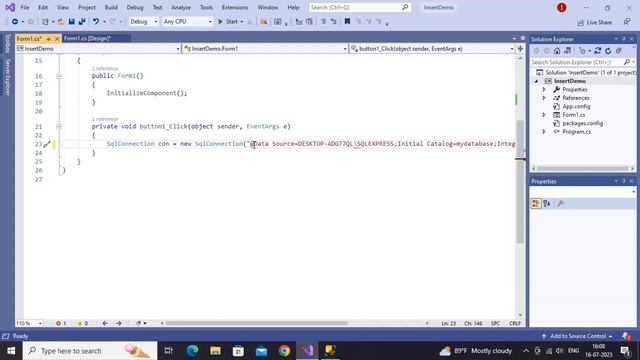The height and width of the screenshot is (360, 640).
Task: Click the Open File folder icon
Action: click(x=61, y=22)
